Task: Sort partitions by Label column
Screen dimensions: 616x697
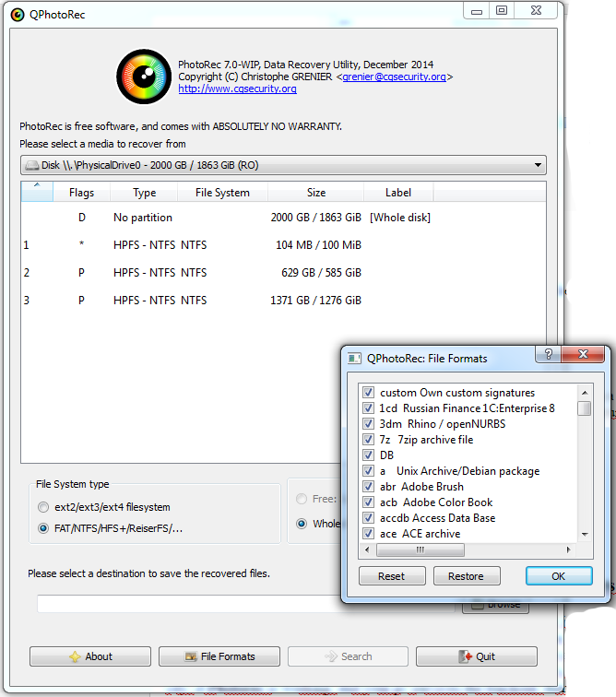Action: [x=398, y=193]
